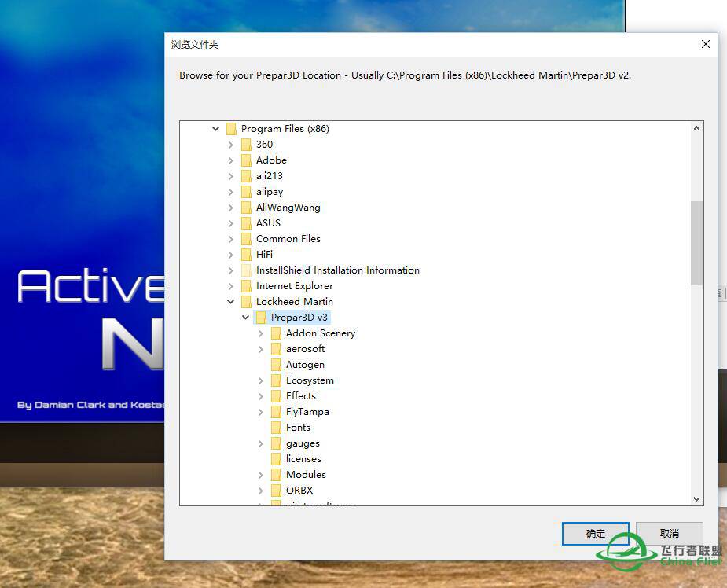The width and height of the screenshot is (727, 588).
Task: Select the Autogen folder name
Action: point(305,365)
